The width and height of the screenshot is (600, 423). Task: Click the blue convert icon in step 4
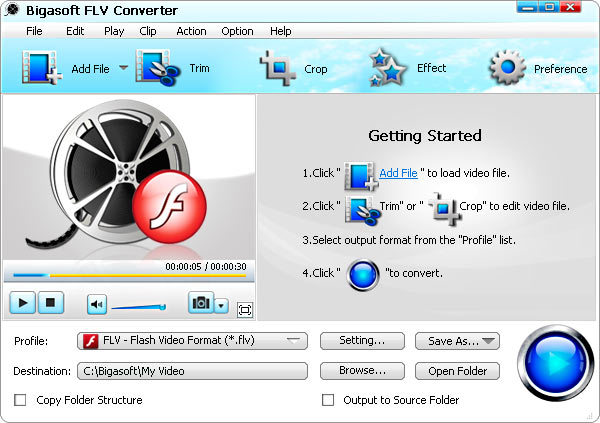pos(363,274)
